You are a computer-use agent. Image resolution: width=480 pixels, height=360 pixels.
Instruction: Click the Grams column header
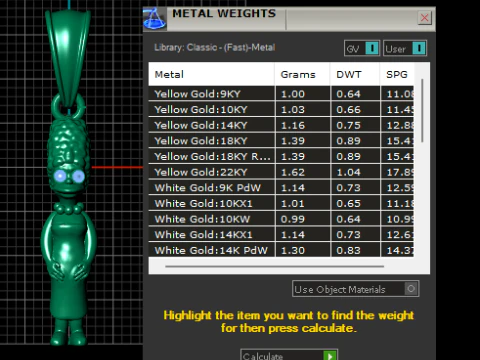click(302, 74)
